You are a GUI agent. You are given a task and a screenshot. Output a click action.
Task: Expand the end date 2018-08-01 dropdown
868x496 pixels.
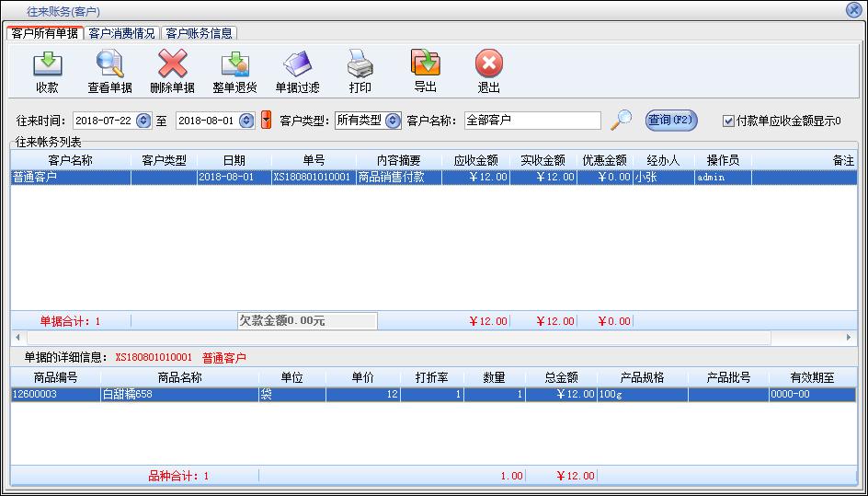246,121
